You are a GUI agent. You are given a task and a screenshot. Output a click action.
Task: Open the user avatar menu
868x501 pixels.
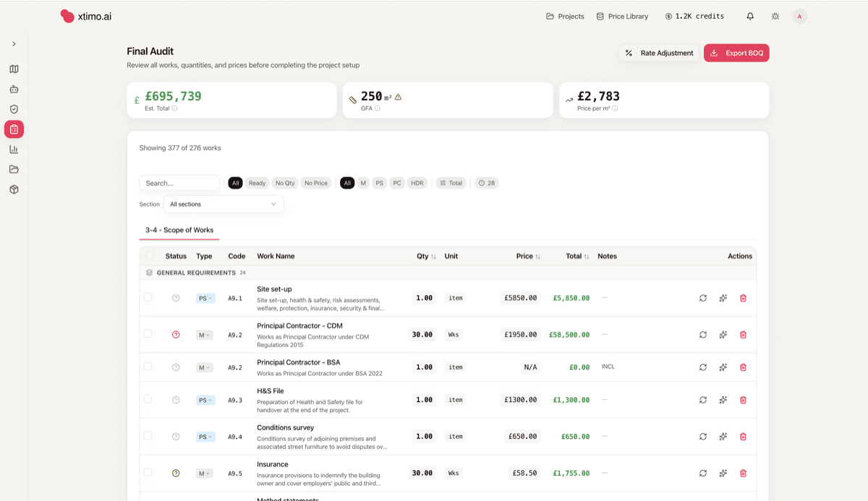[799, 16]
